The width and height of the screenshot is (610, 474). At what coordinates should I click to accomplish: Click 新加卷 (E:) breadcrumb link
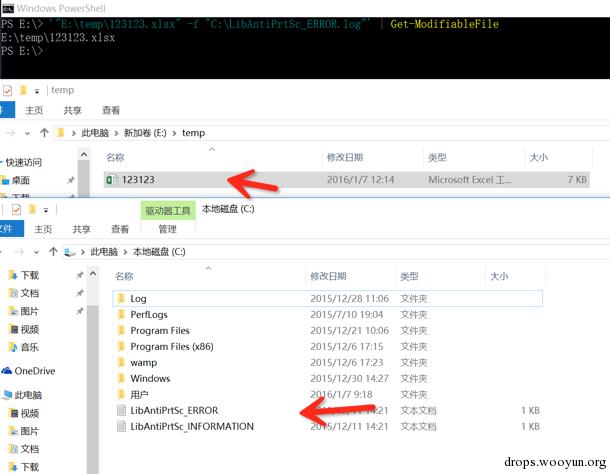click(145, 133)
